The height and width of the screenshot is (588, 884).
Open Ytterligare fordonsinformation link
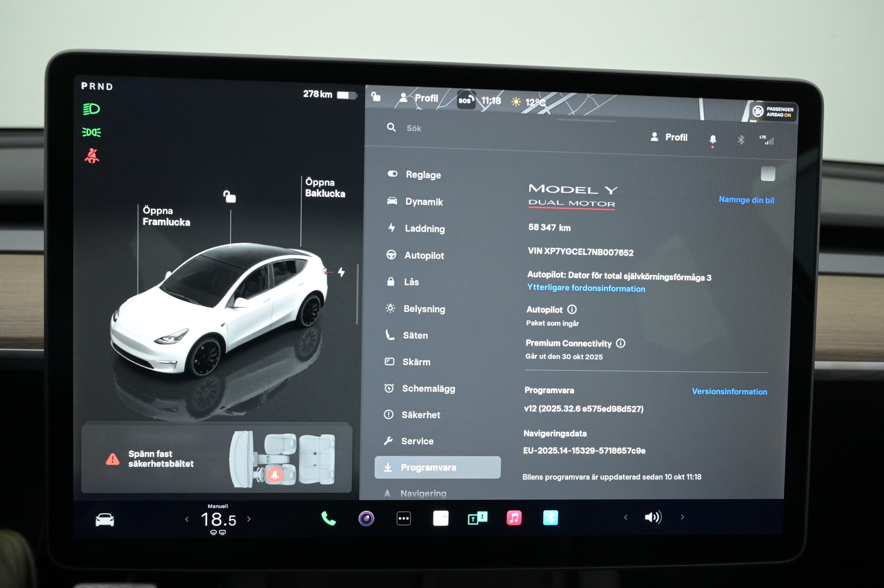click(x=586, y=288)
